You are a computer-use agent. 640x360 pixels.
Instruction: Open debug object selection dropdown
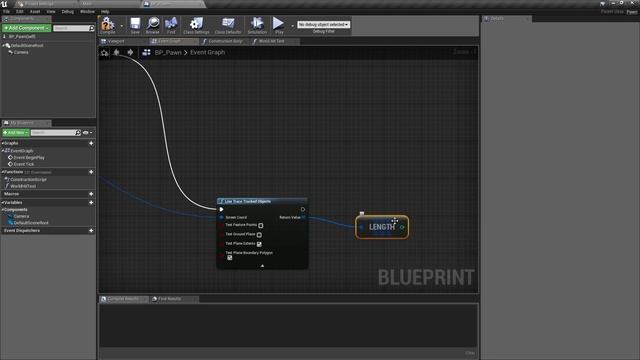point(323,24)
